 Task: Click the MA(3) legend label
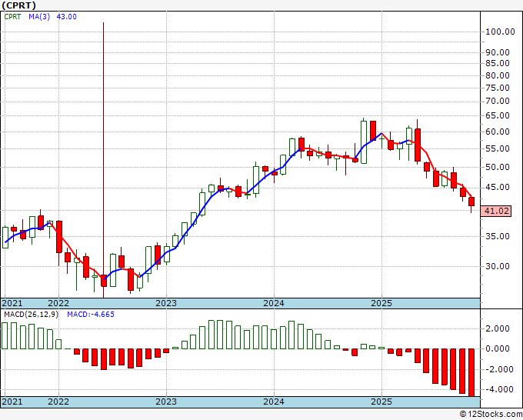tap(39, 17)
